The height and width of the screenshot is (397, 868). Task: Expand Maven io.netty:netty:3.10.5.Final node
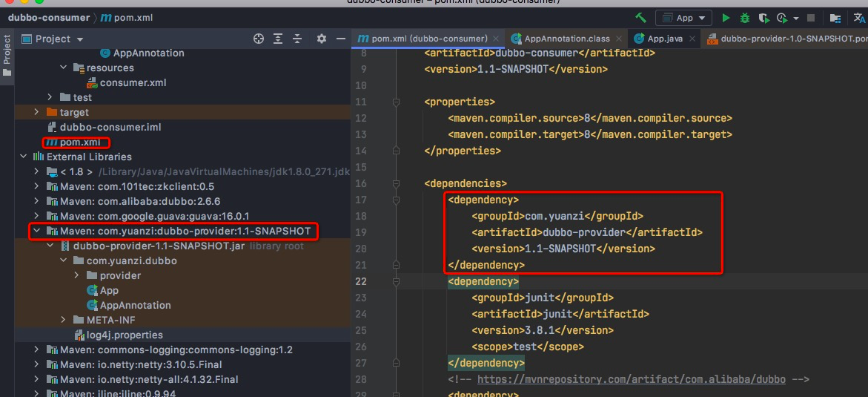(x=36, y=365)
